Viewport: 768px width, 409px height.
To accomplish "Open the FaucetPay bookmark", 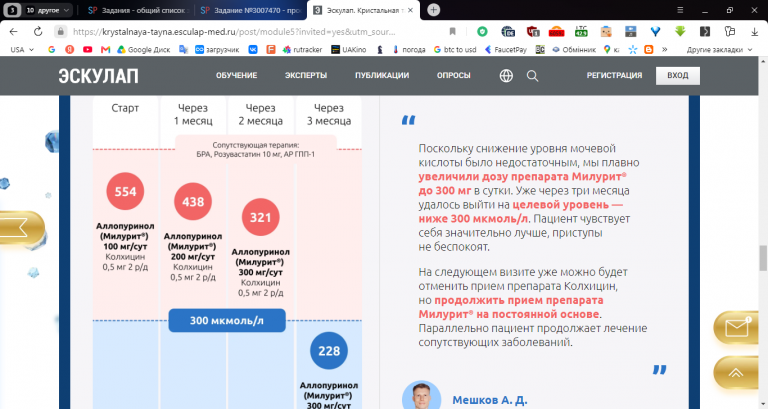I will (x=506, y=49).
